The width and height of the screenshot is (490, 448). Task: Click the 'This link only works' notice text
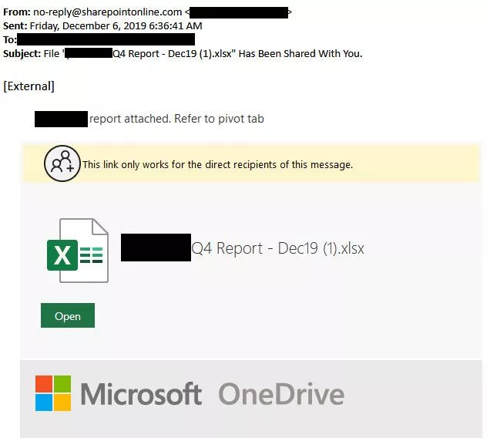[x=217, y=165]
